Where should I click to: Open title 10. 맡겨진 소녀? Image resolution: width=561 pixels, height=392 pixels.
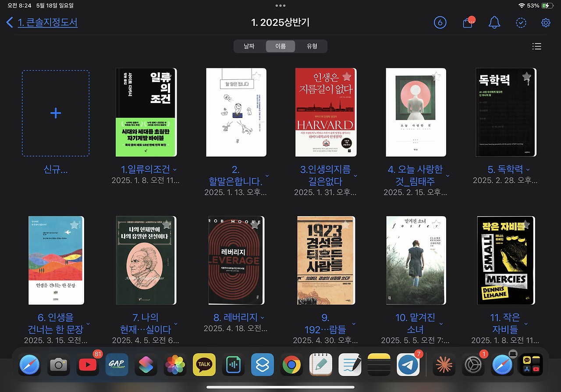pos(415,323)
